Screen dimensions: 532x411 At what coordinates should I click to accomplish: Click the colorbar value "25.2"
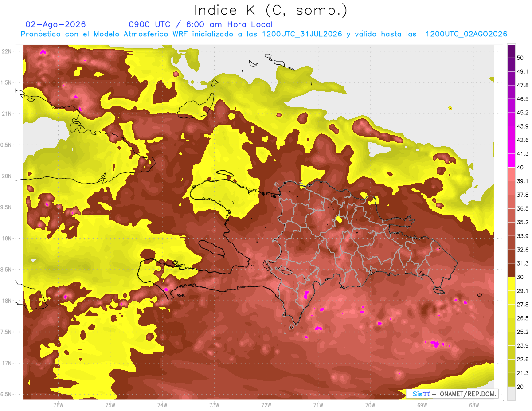pyautogui.click(x=522, y=332)
